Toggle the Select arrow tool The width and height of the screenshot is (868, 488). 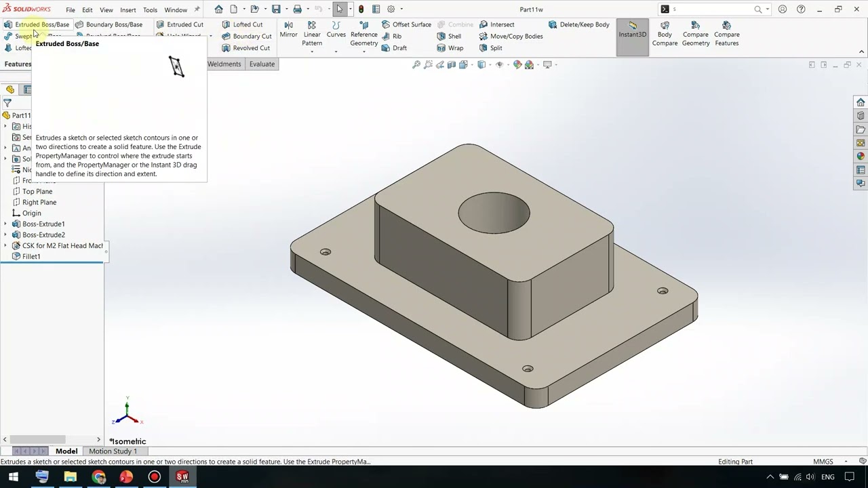tap(339, 9)
